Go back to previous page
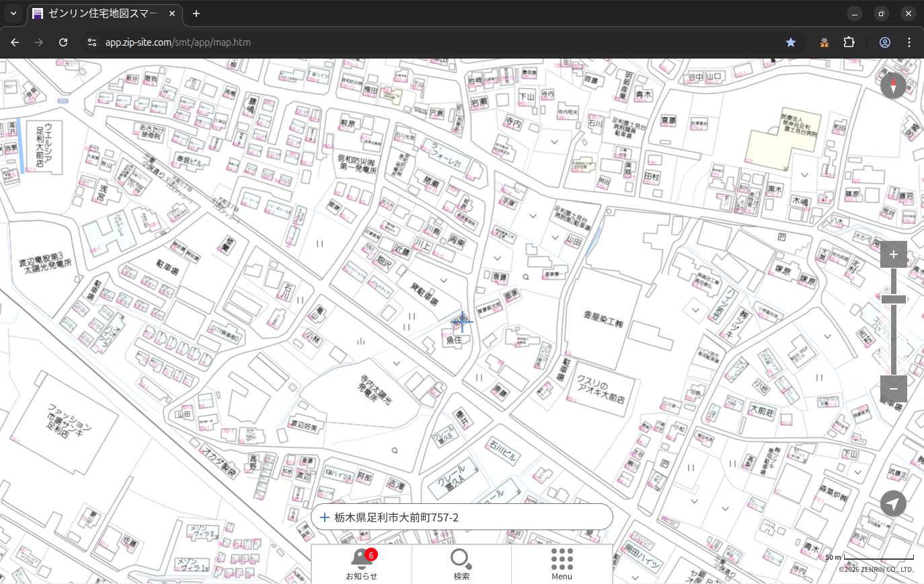 15,42
